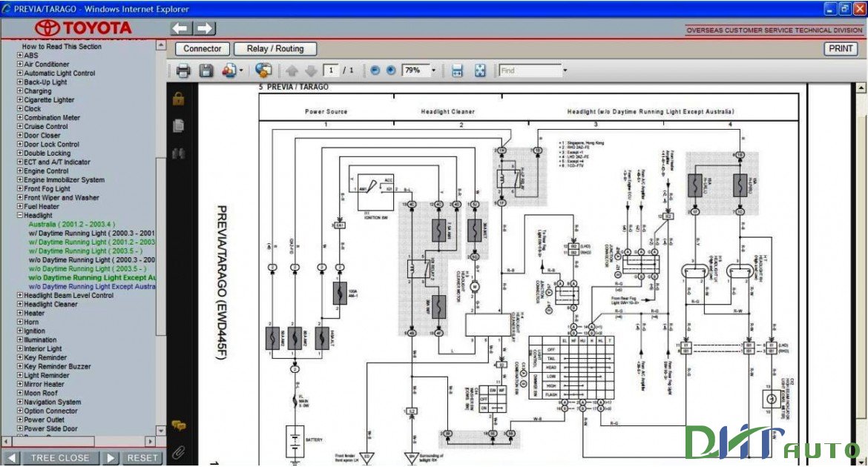Open the binoculars search panel icon
This screenshot has height=467, width=868.
(178, 153)
